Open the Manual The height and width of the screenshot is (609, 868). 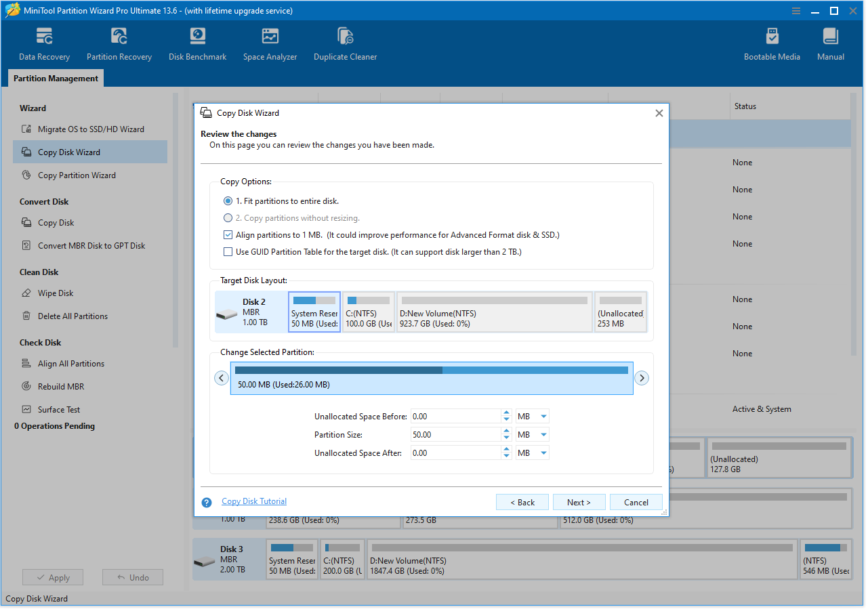click(x=830, y=45)
